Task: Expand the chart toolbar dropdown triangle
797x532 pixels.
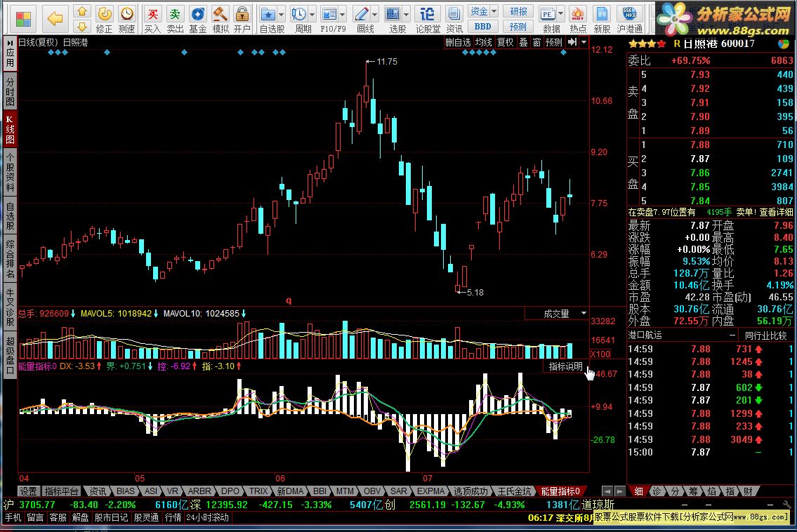Action: pos(584,42)
